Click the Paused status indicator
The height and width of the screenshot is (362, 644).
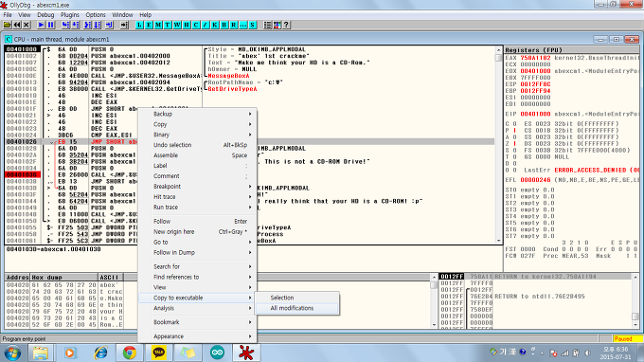627,339
